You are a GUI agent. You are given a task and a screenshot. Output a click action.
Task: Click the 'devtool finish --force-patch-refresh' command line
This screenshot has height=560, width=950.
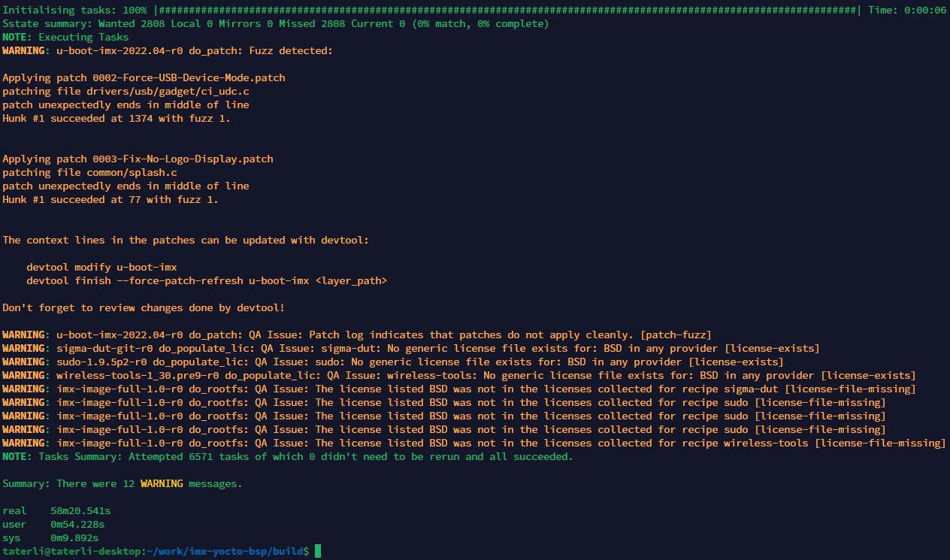[x=207, y=280]
